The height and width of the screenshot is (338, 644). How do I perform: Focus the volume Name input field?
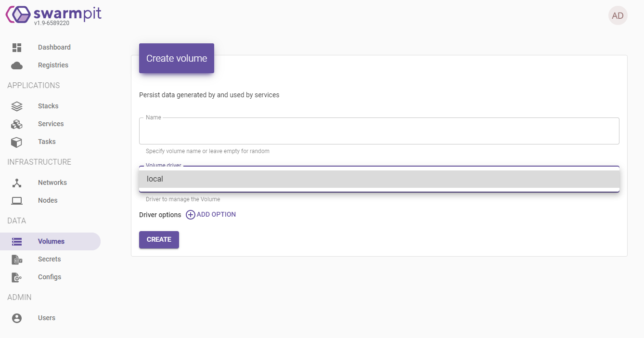click(379, 131)
